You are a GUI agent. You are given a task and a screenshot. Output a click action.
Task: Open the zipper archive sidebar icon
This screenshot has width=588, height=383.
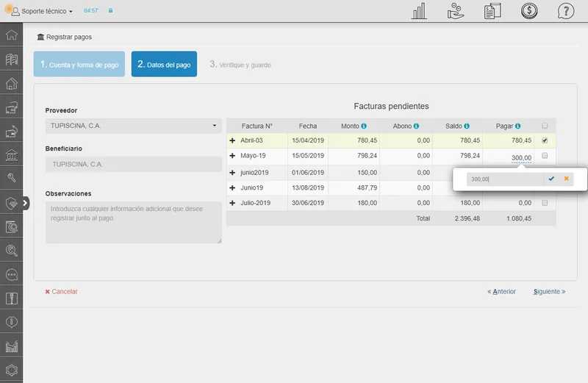point(11,298)
